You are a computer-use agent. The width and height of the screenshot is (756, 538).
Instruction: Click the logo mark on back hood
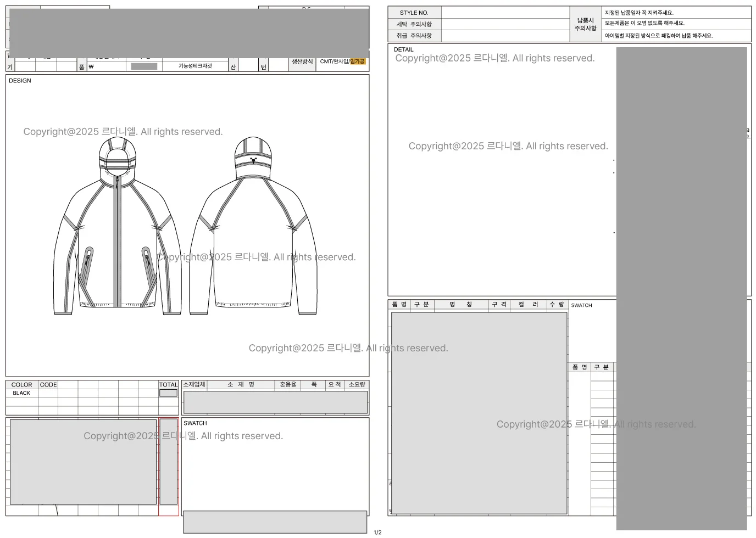coord(253,160)
